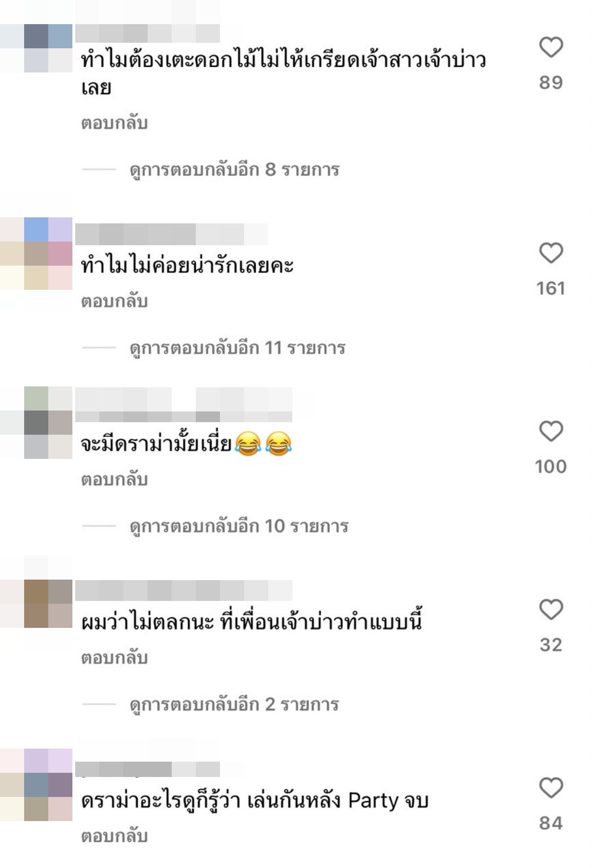Viewport: 594px width, 868px height.
Task: Reply to the comment with 161 likes
Action: pyautogui.click(x=115, y=301)
